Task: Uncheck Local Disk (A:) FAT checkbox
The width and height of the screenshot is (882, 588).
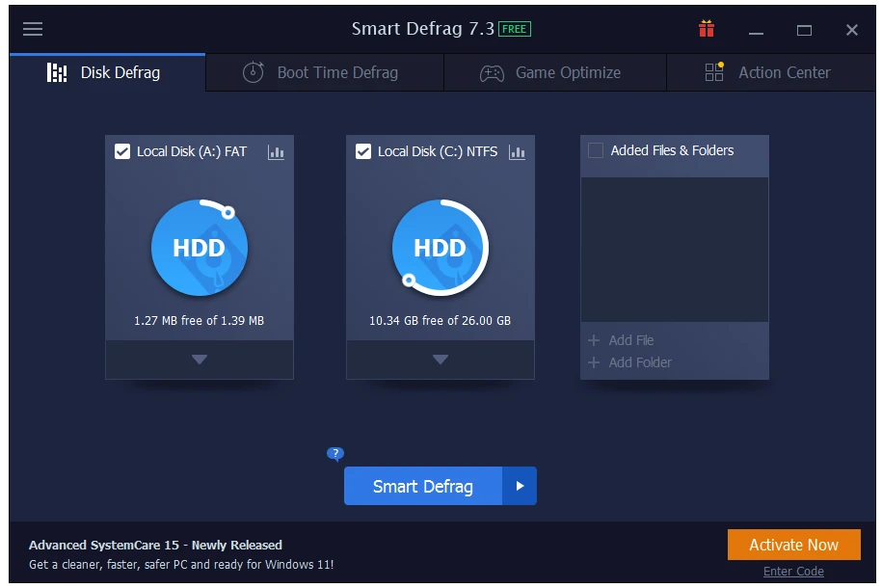Action: tap(122, 151)
